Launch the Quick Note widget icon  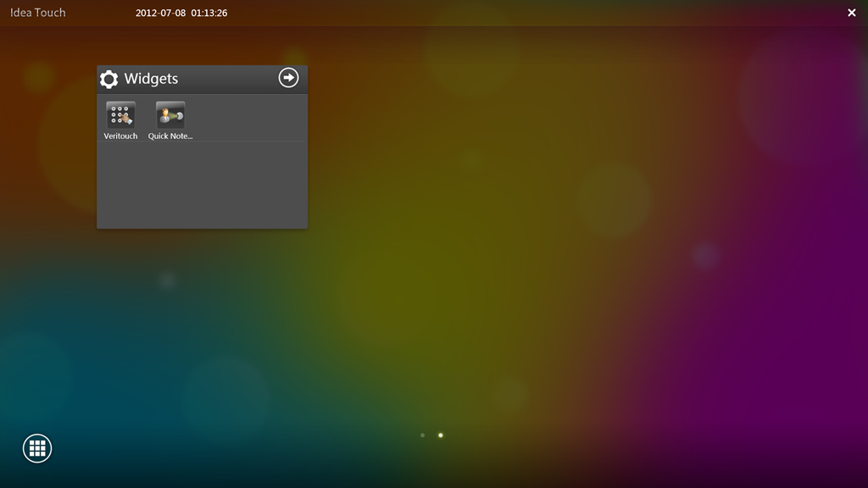pyautogui.click(x=170, y=115)
